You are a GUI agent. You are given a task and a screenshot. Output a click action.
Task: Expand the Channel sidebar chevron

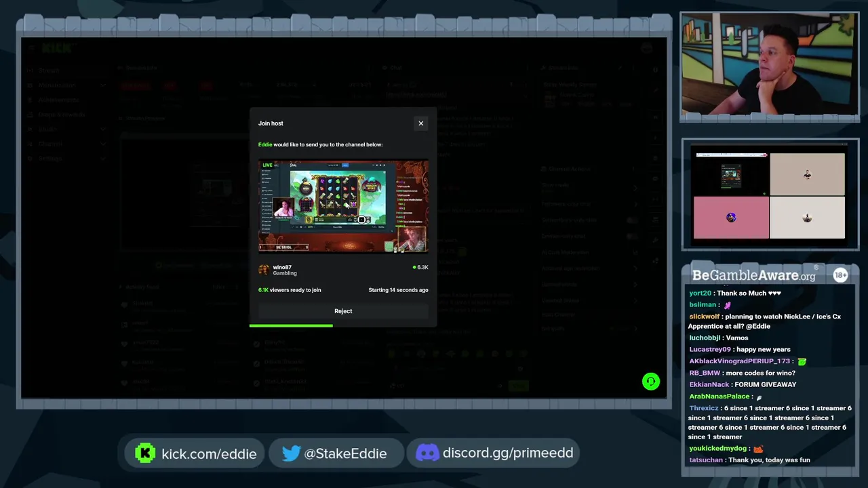point(102,144)
